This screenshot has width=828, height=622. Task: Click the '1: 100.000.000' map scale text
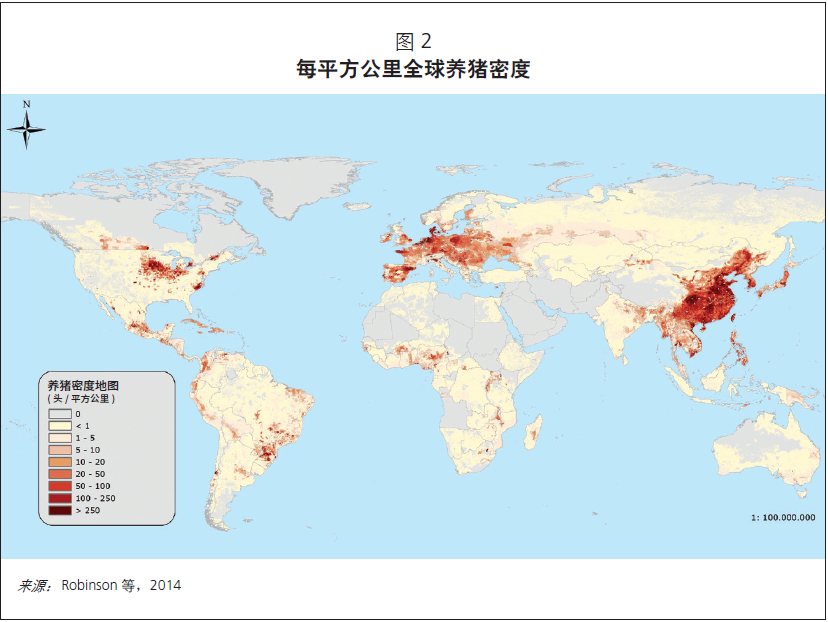pos(782,518)
